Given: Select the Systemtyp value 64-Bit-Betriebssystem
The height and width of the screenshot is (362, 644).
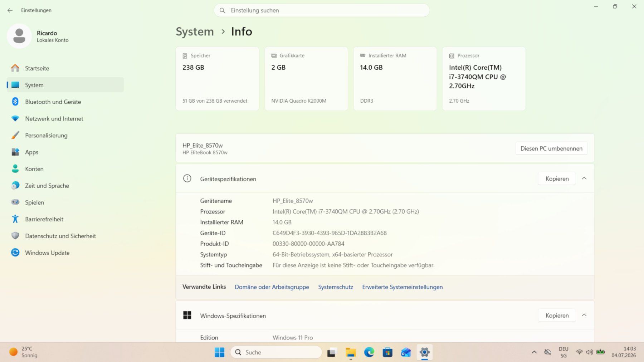Looking at the screenshot, I should click(x=332, y=254).
